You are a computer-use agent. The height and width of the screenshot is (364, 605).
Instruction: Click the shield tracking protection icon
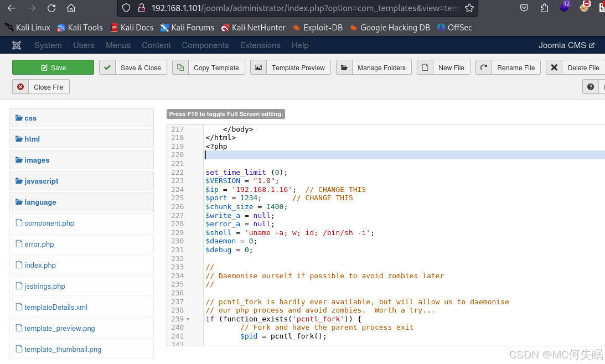126,8
